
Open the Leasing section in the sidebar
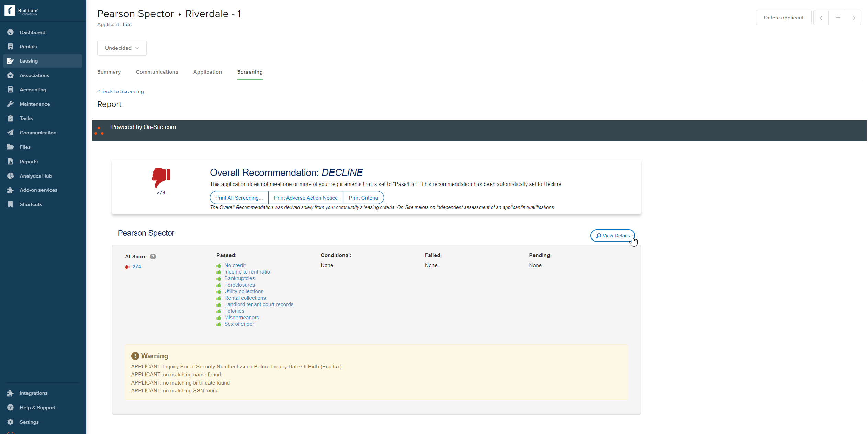29,61
